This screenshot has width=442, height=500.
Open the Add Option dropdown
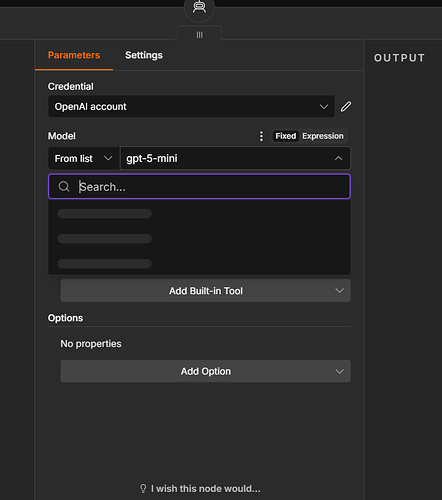click(206, 371)
